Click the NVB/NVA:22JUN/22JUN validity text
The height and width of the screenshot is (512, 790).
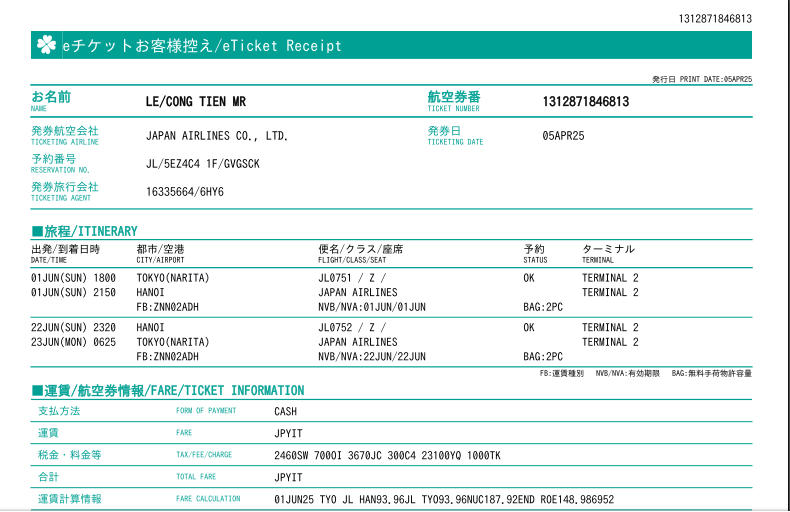(x=372, y=356)
